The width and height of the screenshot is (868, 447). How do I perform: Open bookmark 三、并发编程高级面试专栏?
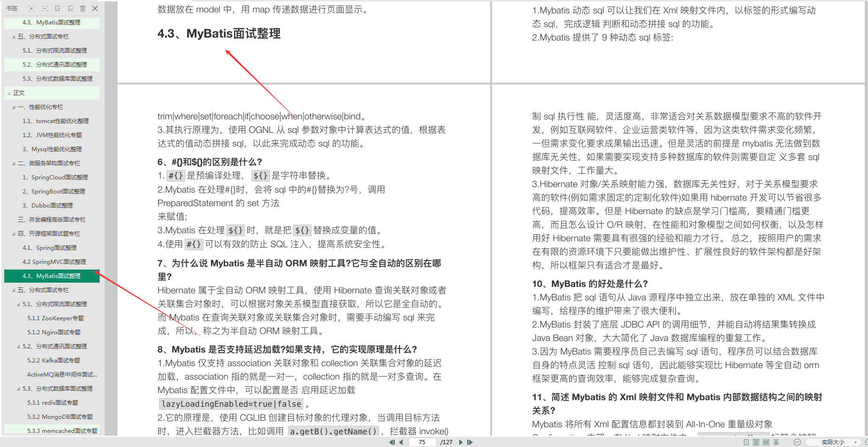(x=52, y=219)
